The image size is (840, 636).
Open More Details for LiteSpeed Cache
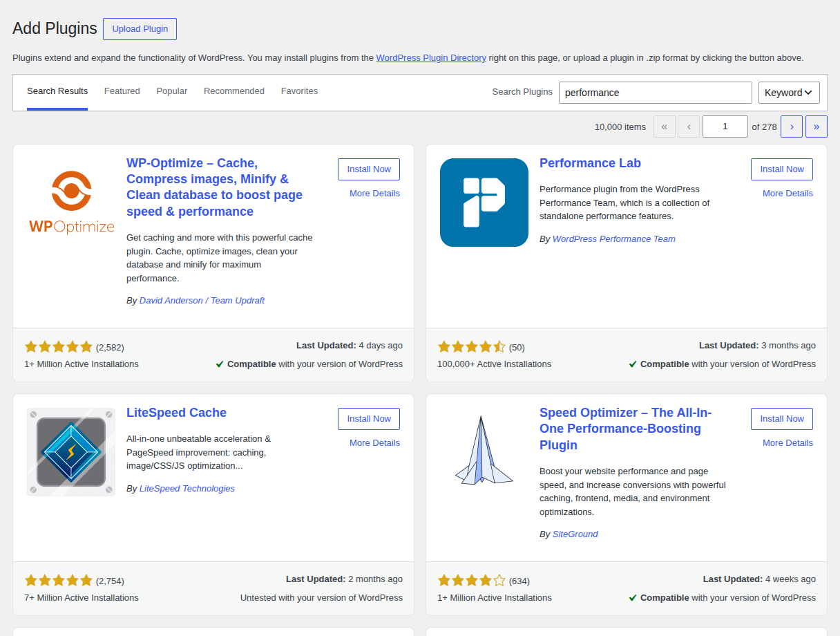[x=374, y=443]
